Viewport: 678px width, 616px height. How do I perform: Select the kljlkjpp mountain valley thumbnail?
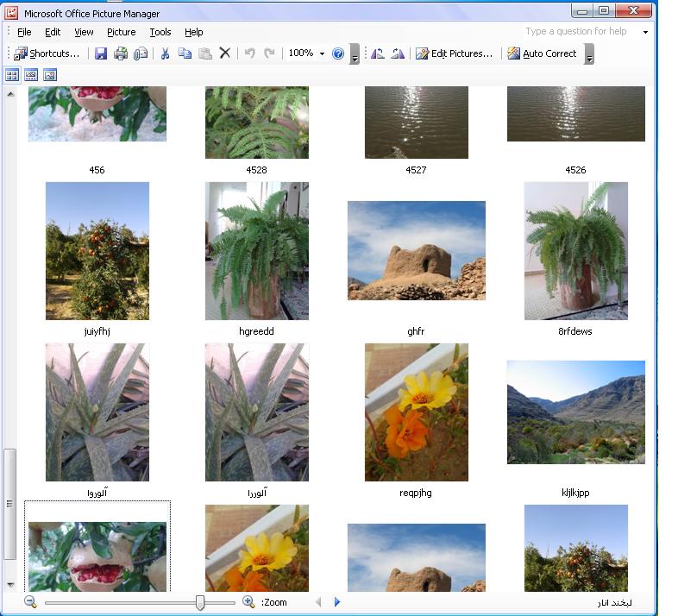(x=576, y=412)
